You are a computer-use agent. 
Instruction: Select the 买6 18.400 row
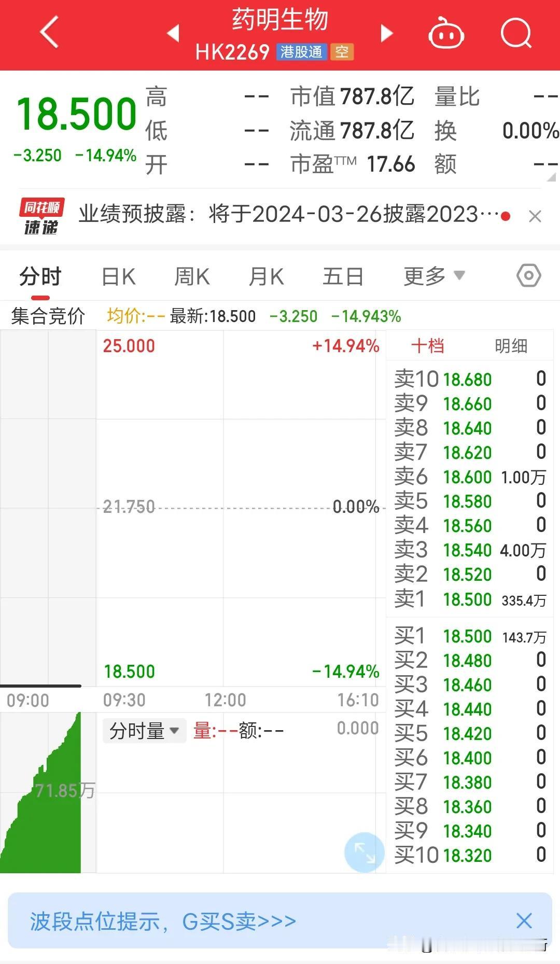point(470,758)
